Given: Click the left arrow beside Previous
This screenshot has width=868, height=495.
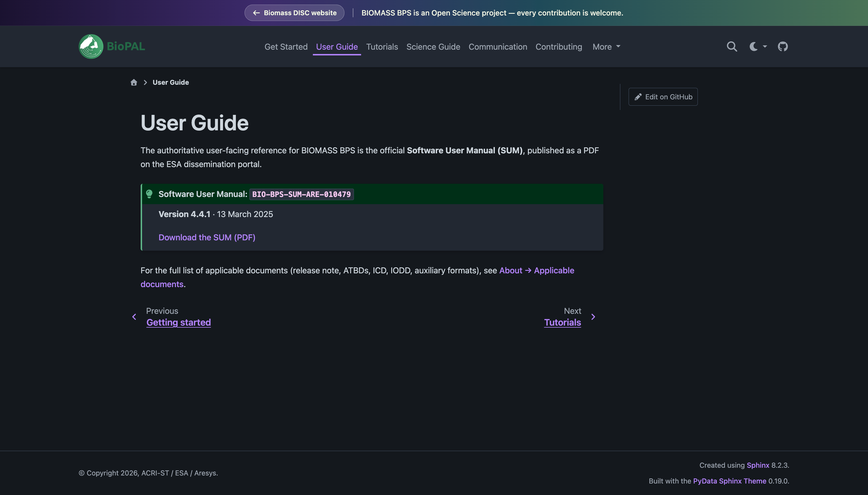Looking at the screenshot, I should coord(134,317).
